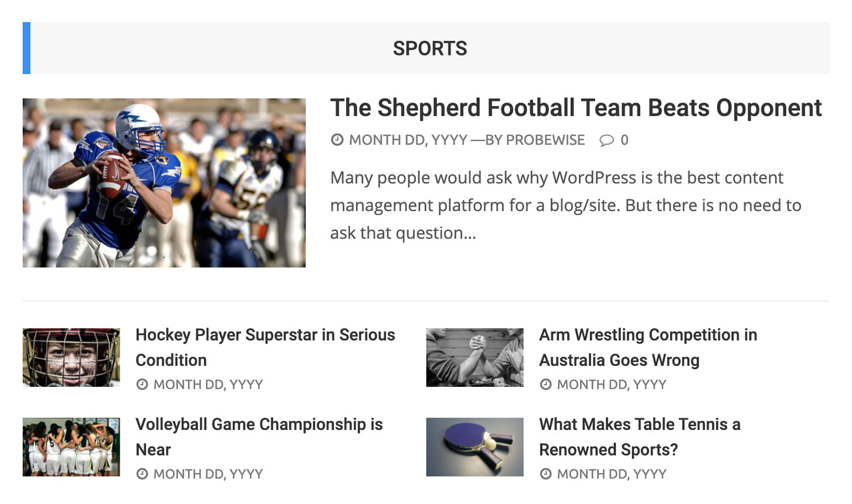The image size is (852, 504).
Task: Open the Shepherd Football Team Beats Opponent headline
Action: pos(575,108)
